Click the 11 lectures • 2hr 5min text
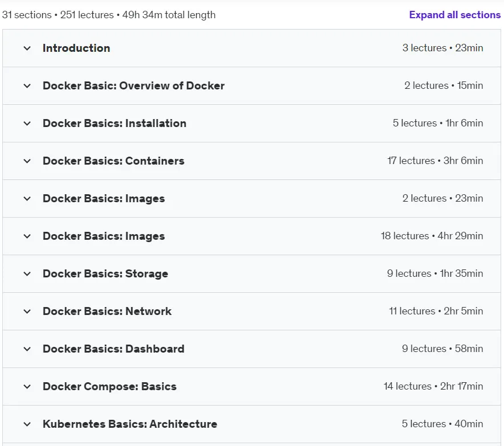The height and width of the screenshot is (446, 504). tap(436, 311)
